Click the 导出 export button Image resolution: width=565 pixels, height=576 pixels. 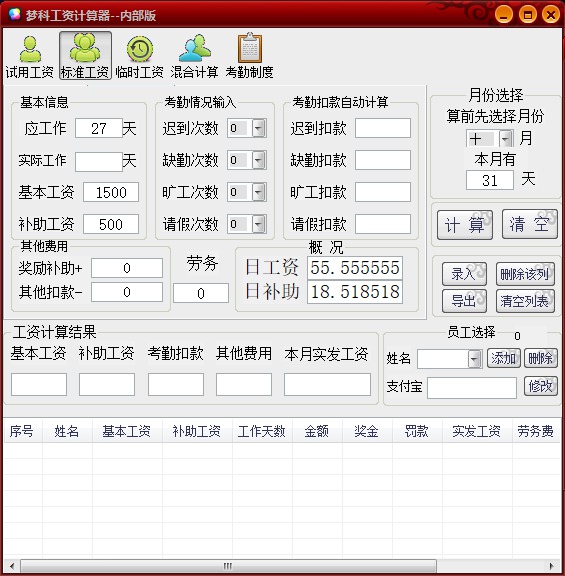(464, 301)
